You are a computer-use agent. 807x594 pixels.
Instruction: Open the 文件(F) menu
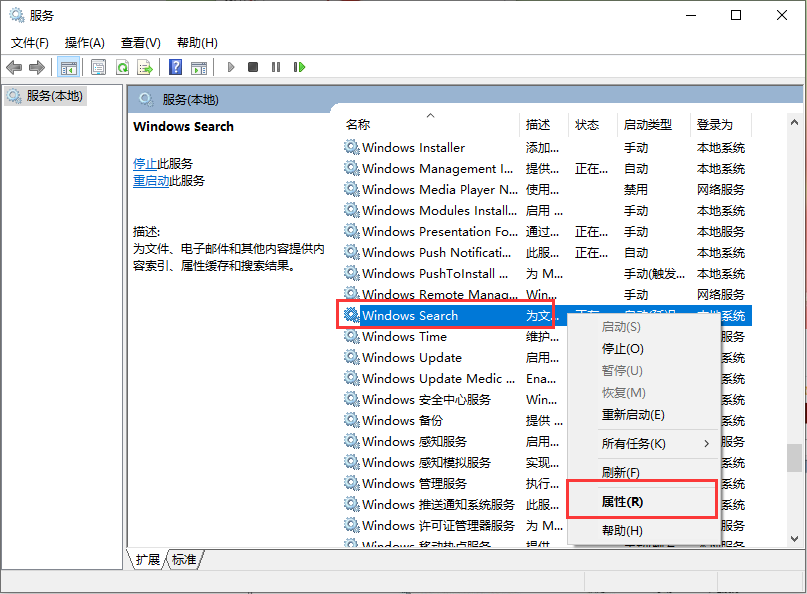30,43
